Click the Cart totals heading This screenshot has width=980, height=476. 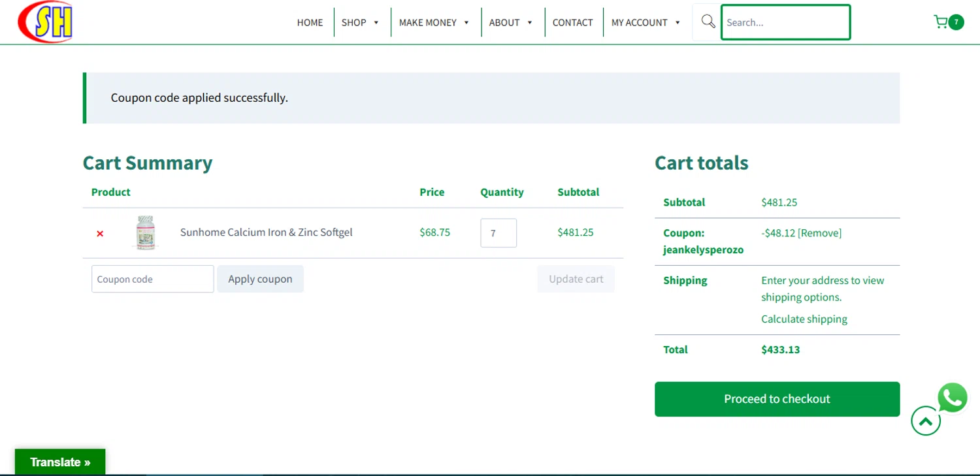tap(702, 163)
